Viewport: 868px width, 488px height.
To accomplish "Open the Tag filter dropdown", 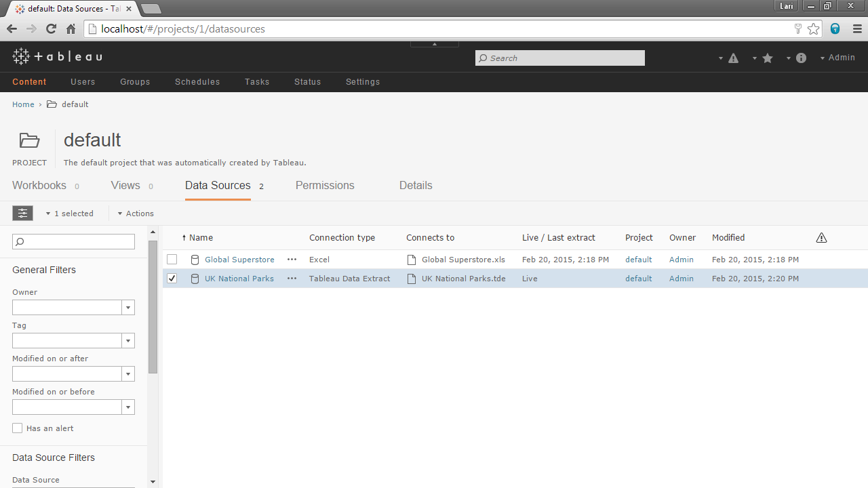I will [128, 341].
